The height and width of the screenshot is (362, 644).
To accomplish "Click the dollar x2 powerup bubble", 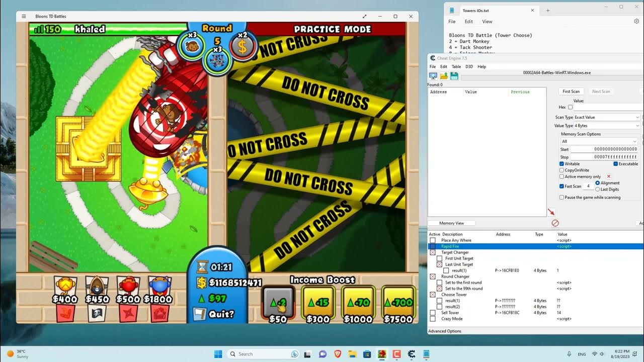I will point(243,47).
